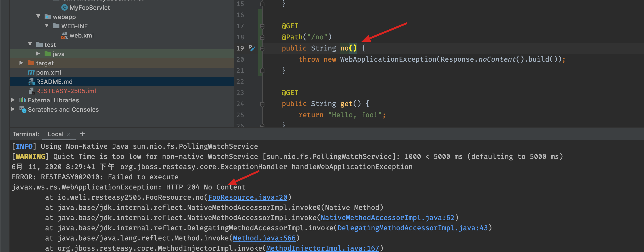This screenshot has height=252, width=644.
Task: Add a new terminal session tab
Action: coord(82,134)
